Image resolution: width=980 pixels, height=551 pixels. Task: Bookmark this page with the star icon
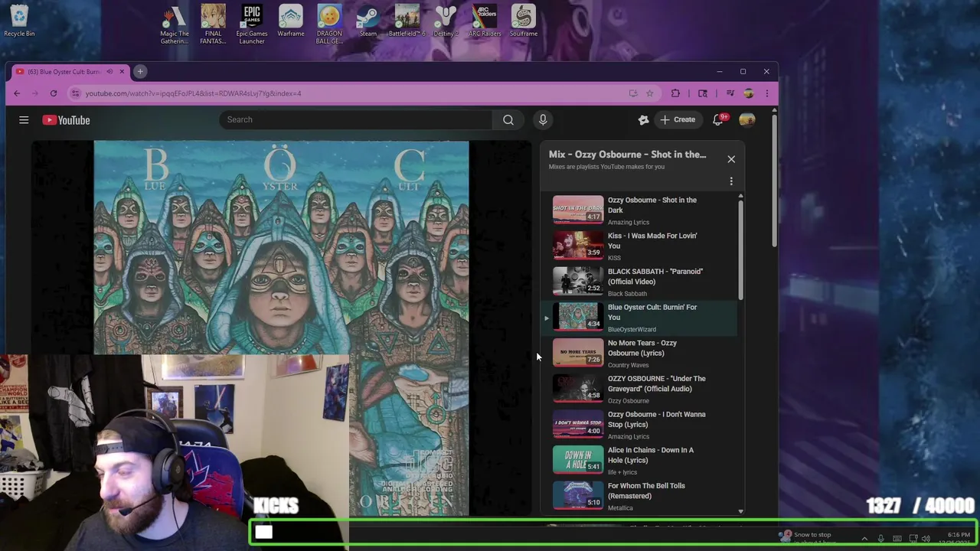650,93
